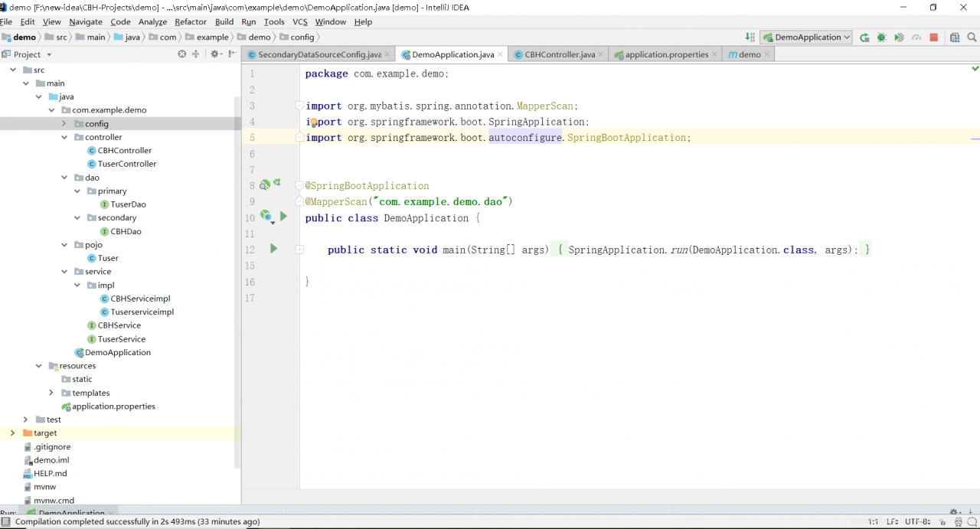Open the Refactor menu
Image resolution: width=980 pixels, height=529 pixels.
[191, 21]
